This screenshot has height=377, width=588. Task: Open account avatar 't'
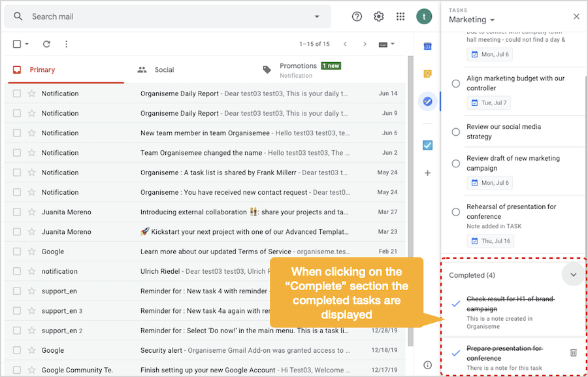(424, 16)
